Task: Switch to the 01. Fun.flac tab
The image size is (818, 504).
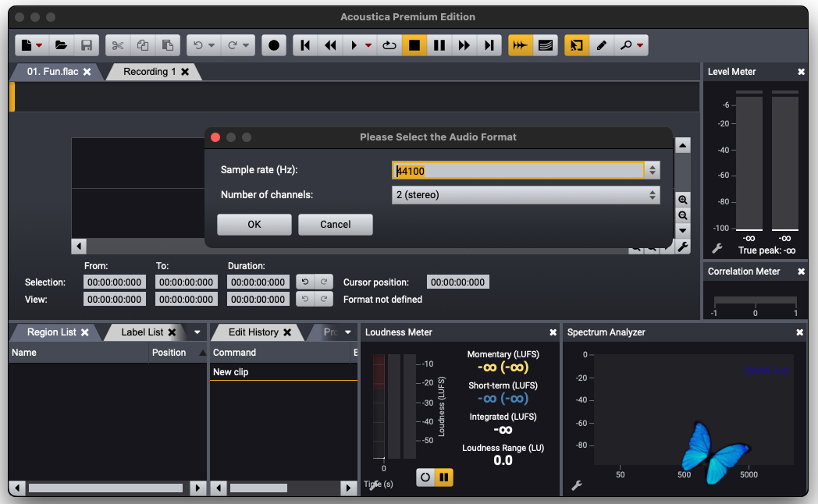Action: pyautogui.click(x=53, y=72)
